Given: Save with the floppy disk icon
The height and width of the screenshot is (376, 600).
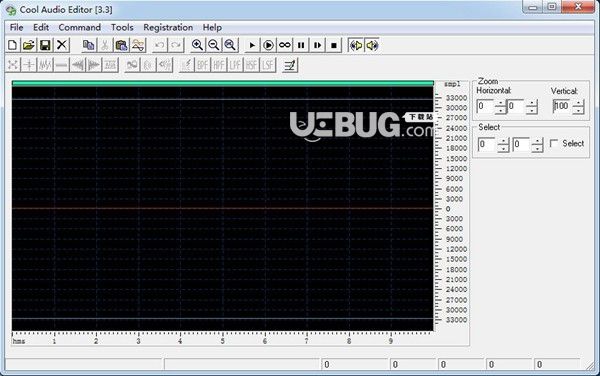Looking at the screenshot, I should (x=45, y=45).
